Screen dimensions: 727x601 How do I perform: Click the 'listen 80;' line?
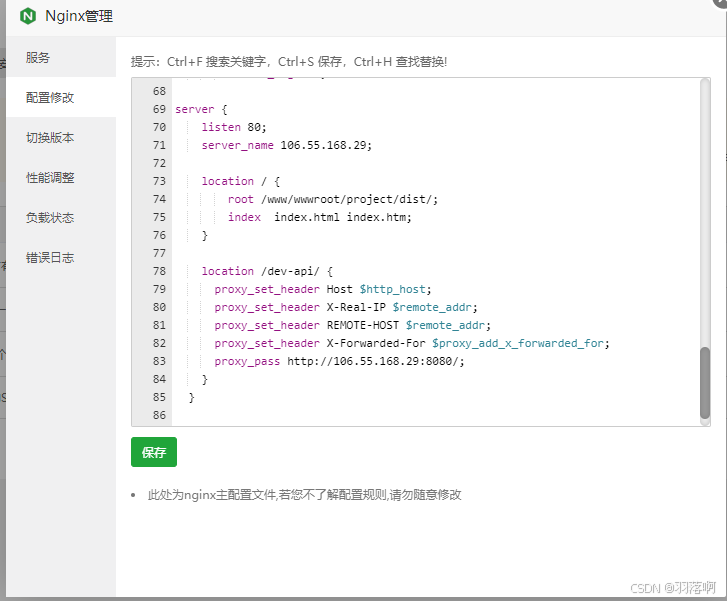(x=234, y=127)
